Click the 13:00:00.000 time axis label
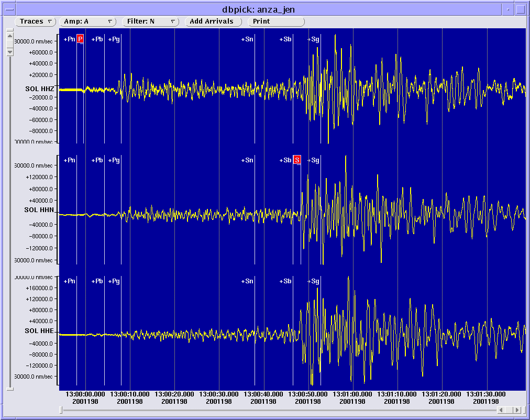This screenshot has height=420, width=530. coord(85,394)
